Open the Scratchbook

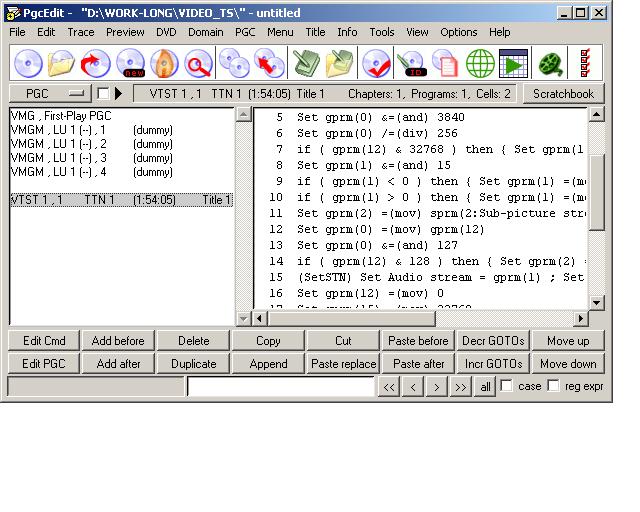(563, 93)
